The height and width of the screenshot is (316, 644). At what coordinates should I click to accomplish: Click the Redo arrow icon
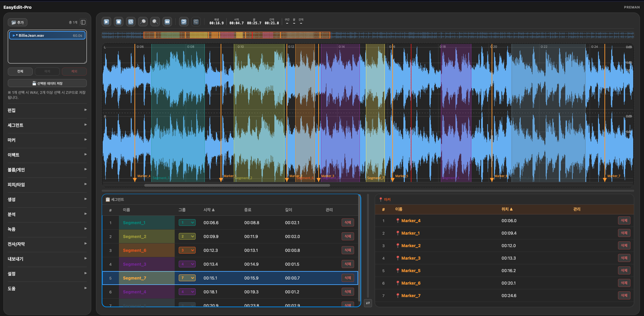click(196, 22)
